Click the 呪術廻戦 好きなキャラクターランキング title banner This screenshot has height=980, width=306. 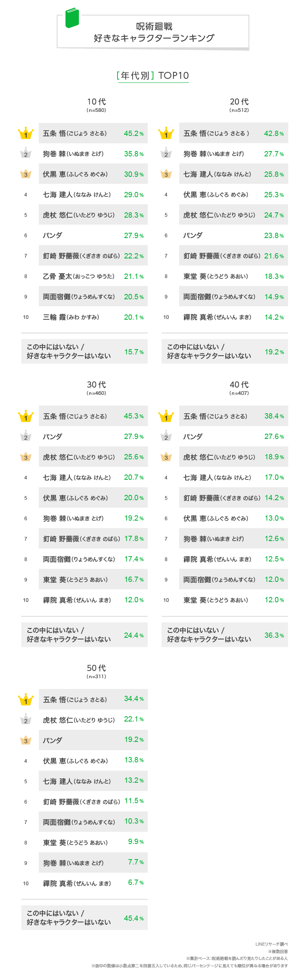[x=154, y=32]
